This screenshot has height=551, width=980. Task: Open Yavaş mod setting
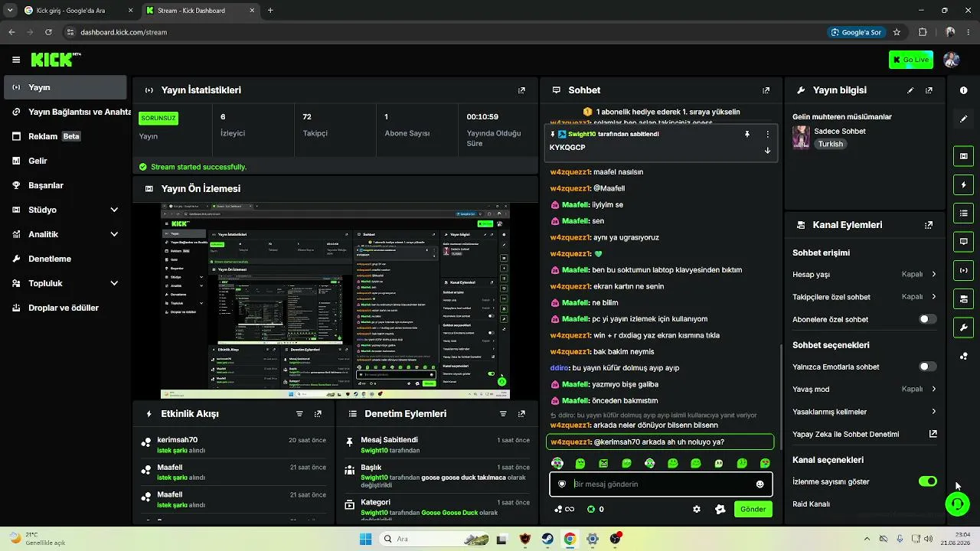tap(864, 389)
